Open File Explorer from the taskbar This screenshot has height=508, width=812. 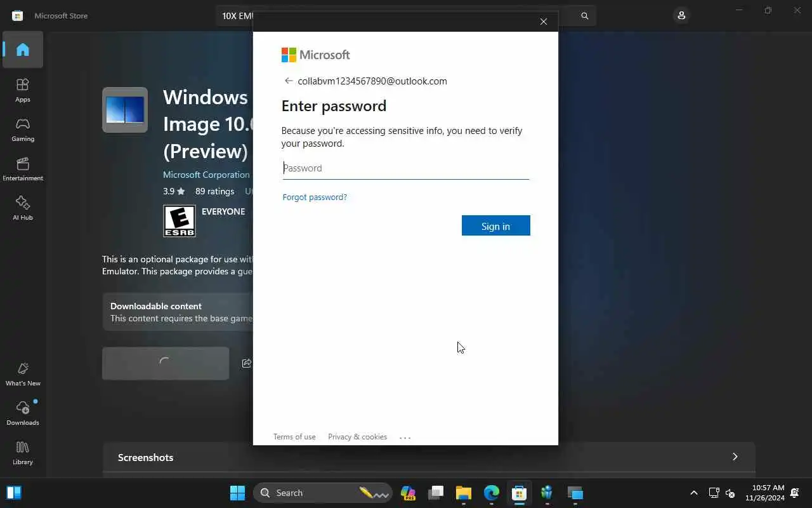(464, 493)
